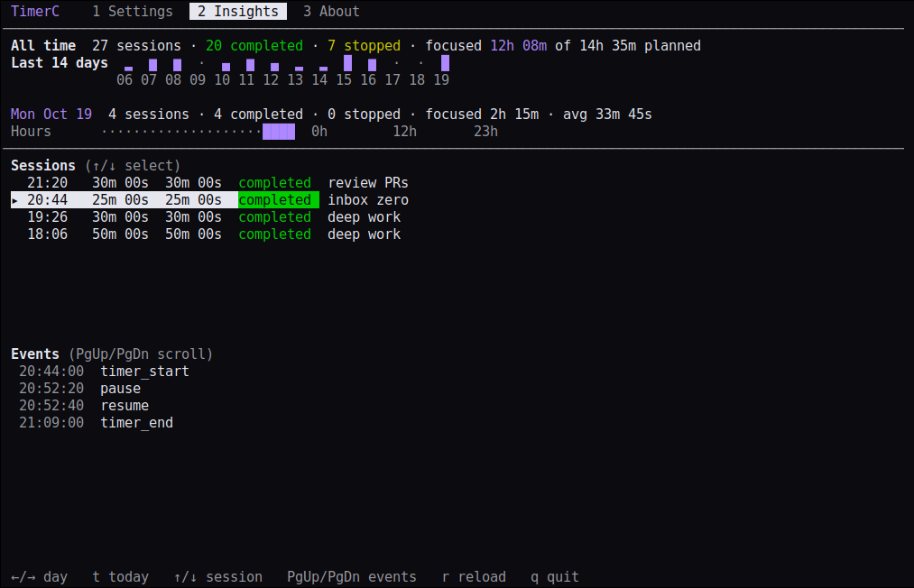This screenshot has height=588, width=914.
Task: Click the pause event at 20:52:20
Action: click(x=80, y=389)
